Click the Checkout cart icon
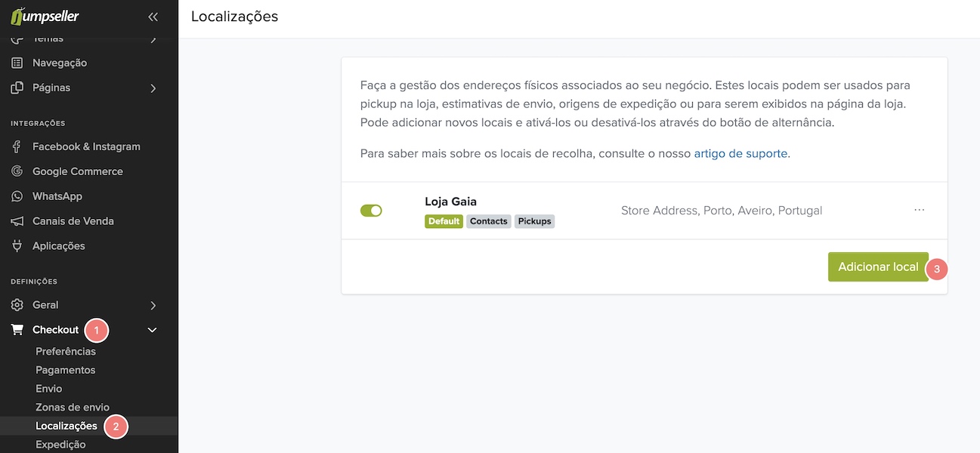The height and width of the screenshot is (453, 980). point(17,330)
